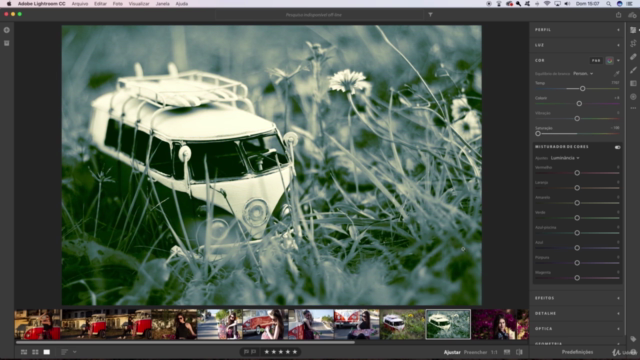Open the Edit panel icon in right toolbar

coord(633,30)
